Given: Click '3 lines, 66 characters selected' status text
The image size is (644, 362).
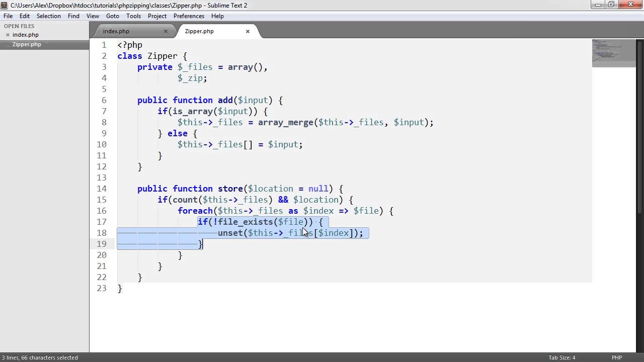Looking at the screenshot, I should click(x=40, y=357).
